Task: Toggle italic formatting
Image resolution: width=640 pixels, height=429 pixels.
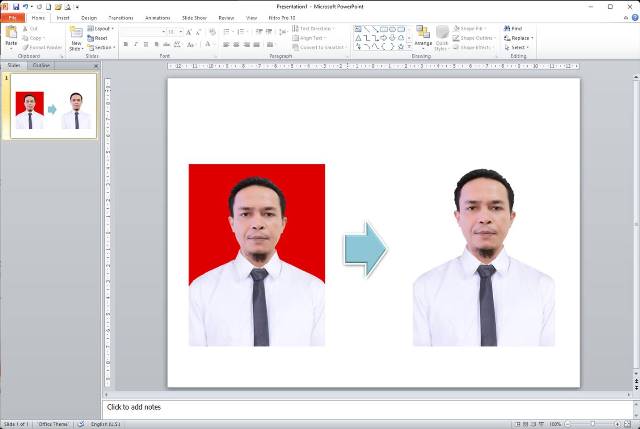Action: [136, 44]
